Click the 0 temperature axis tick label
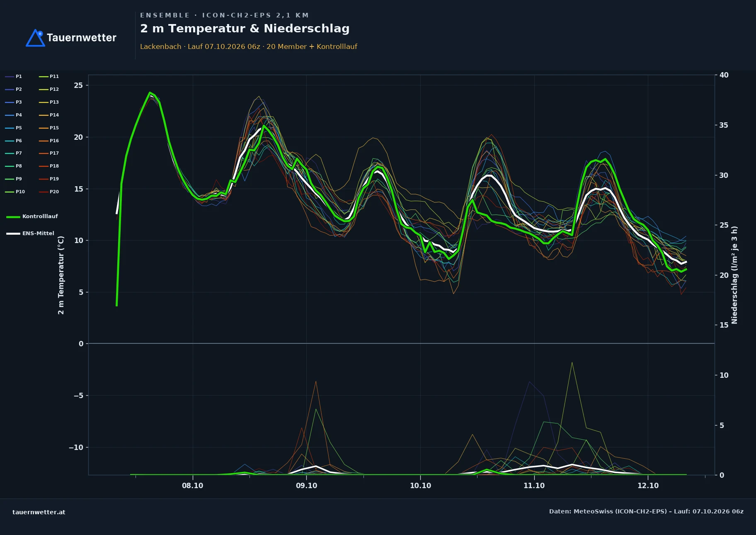Image resolution: width=756 pixels, height=535 pixels. point(81,344)
